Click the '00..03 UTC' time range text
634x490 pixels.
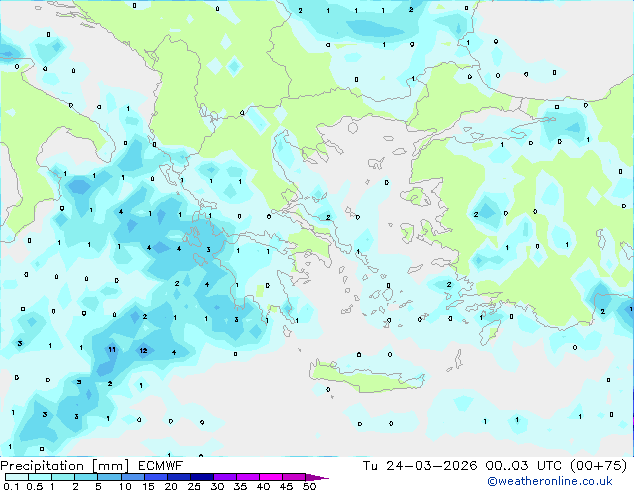tap(524, 466)
